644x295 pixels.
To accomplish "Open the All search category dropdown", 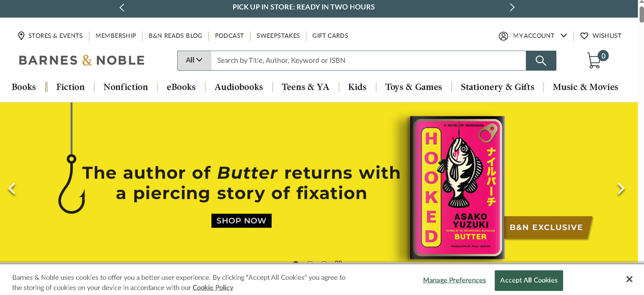I will 194,60.
